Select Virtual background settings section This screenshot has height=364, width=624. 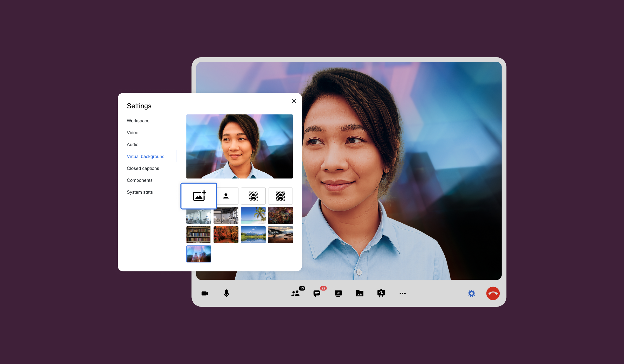pos(146,157)
